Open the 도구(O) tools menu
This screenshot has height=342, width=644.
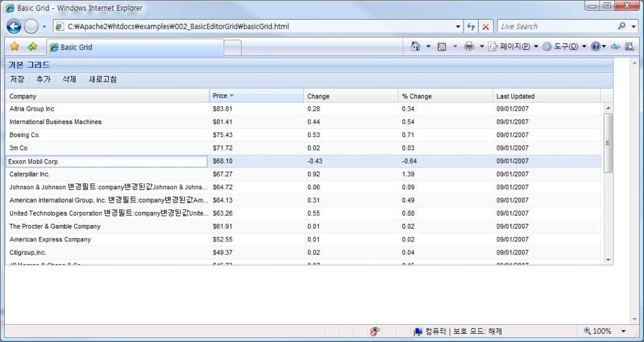(564, 47)
